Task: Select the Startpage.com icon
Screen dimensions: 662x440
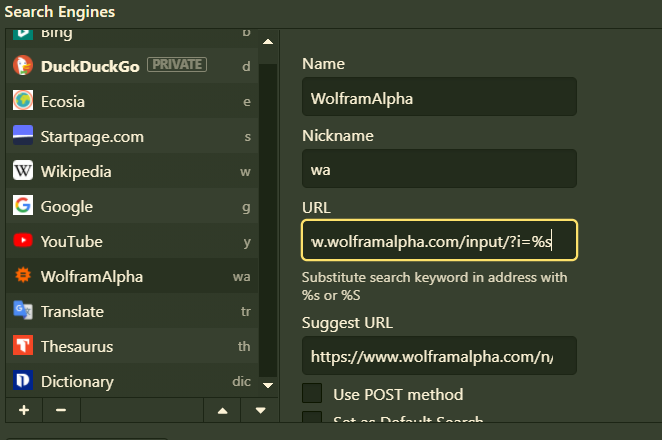Action: pyautogui.click(x=23, y=136)
